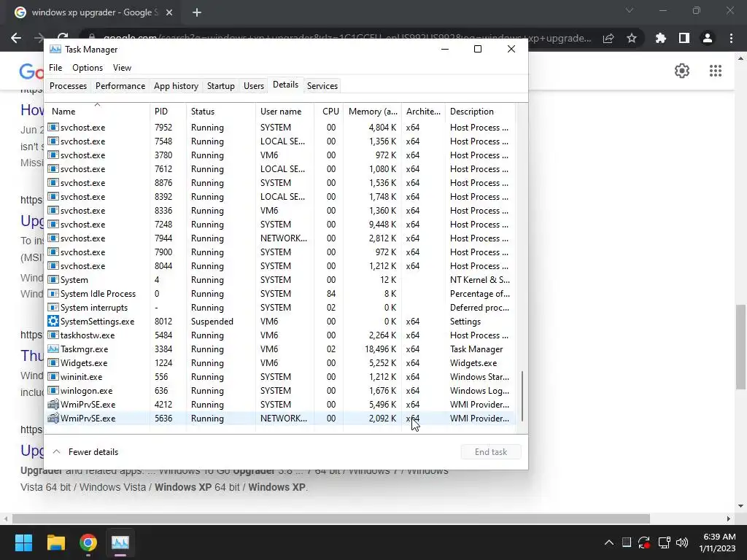Open Chrome side panel icon

tap(684, 38)
